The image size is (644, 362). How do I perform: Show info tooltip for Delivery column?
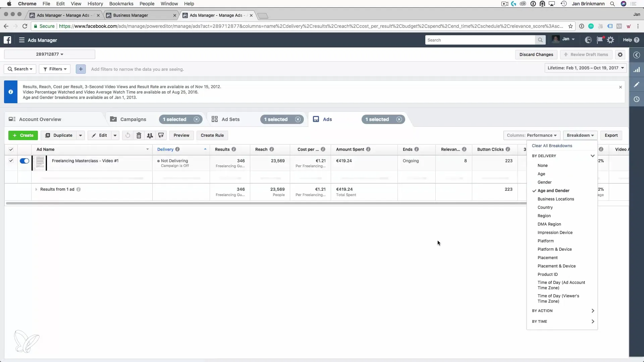177,149
